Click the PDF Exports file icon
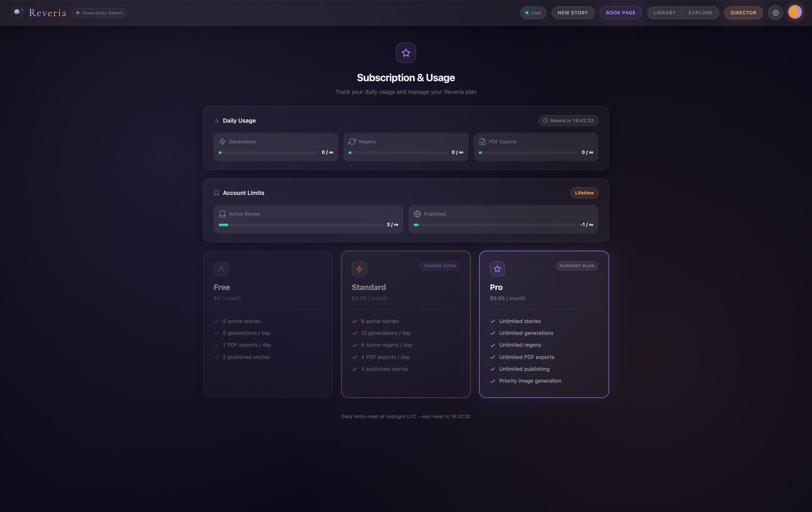Image resolution: width=812 pixels, height=512 pixels. (x=482, y=142)
